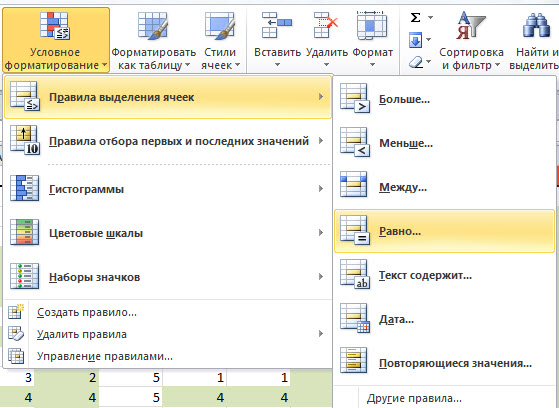Click the top/bottom rules icon
The image size is (559, 408).
25,140
